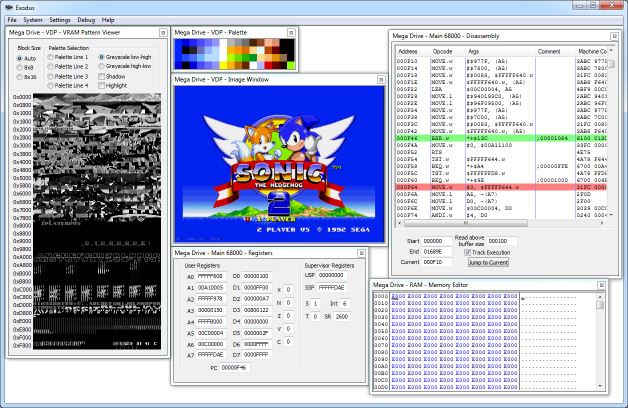Open the Settings menu
Screen dimensions: 628x408
pos(60,20)
